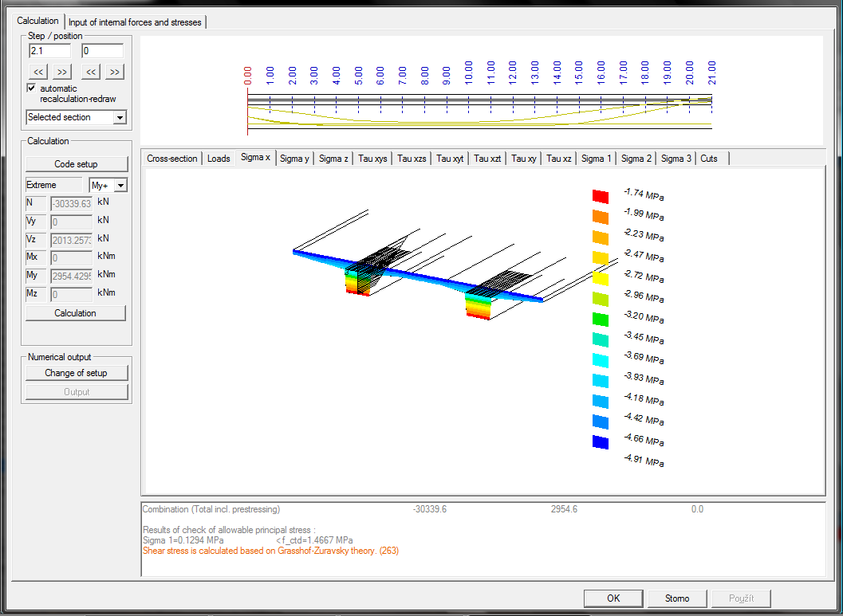Switch to the Calculation tab
The image size is (843, 616).
tap(37, 21)
